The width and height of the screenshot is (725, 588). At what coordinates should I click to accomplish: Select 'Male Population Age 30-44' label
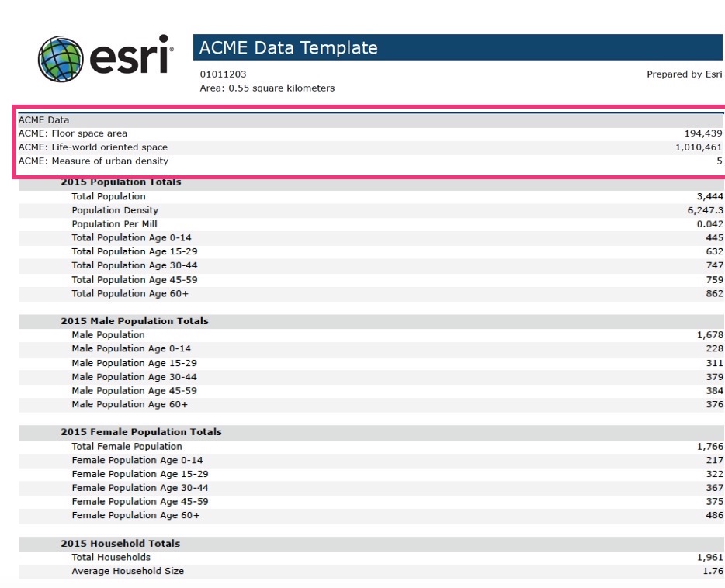(134, 377)
